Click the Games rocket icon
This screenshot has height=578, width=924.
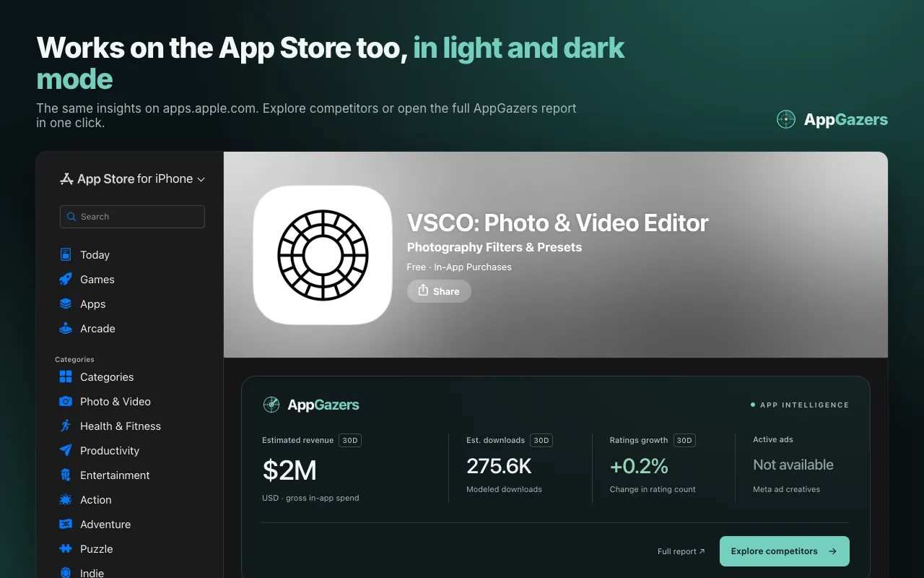pos(66,279)
